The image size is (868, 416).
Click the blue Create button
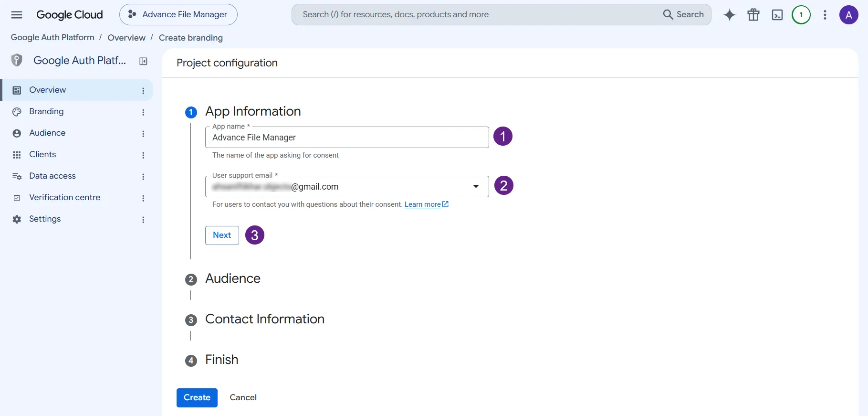[197, 398]
